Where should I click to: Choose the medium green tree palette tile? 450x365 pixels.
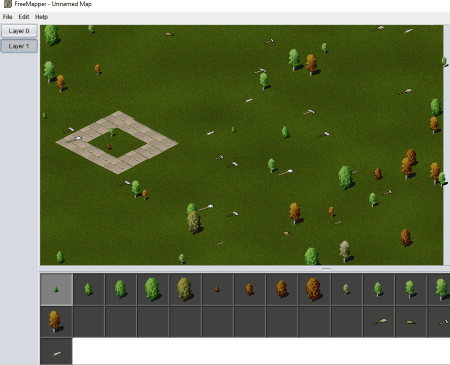(x=121, y=289)
